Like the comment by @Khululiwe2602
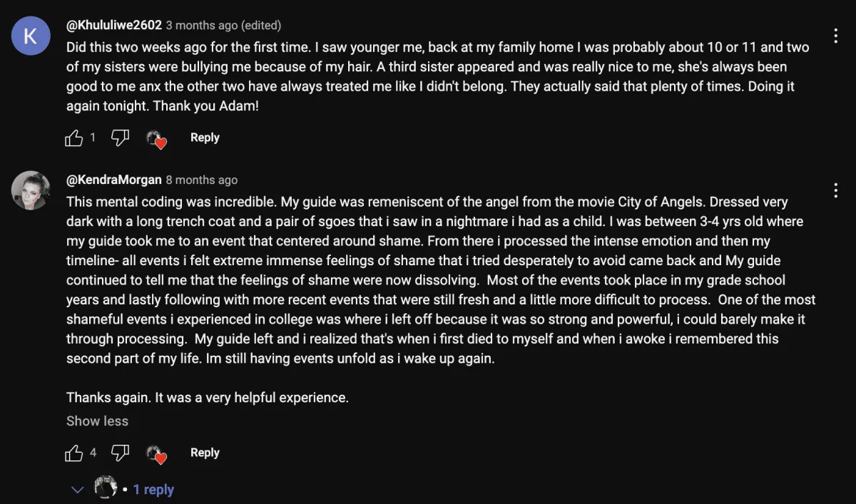The height and width of the screenshot is (504, 856). pos(74,138)
